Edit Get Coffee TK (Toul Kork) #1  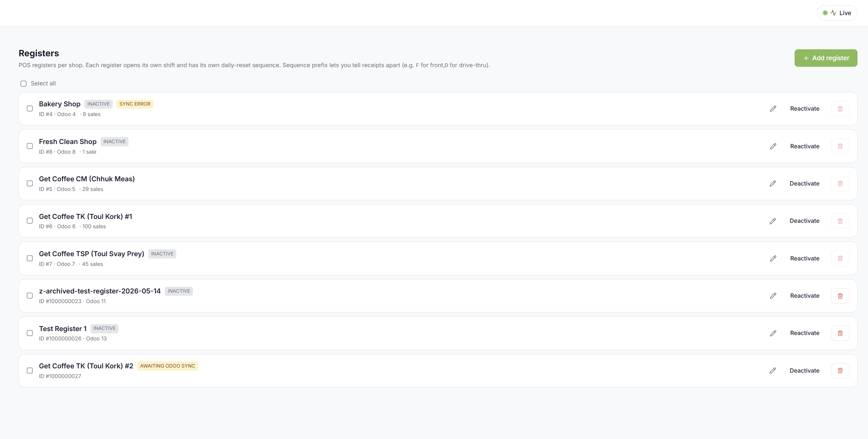click(773, 221)
